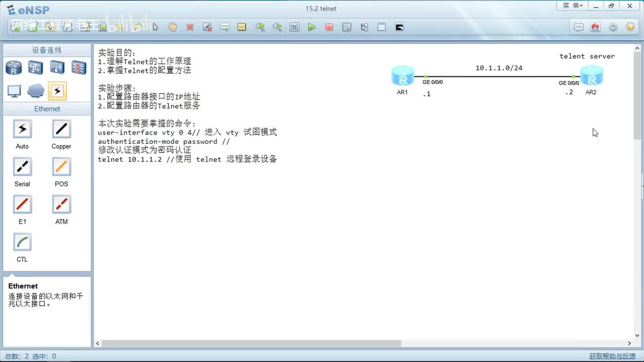The width and height of the screenshot is (644, 362).
Task: Click the 'GE 0/0/0' port label beside AR2
Action: click(569, 83)
